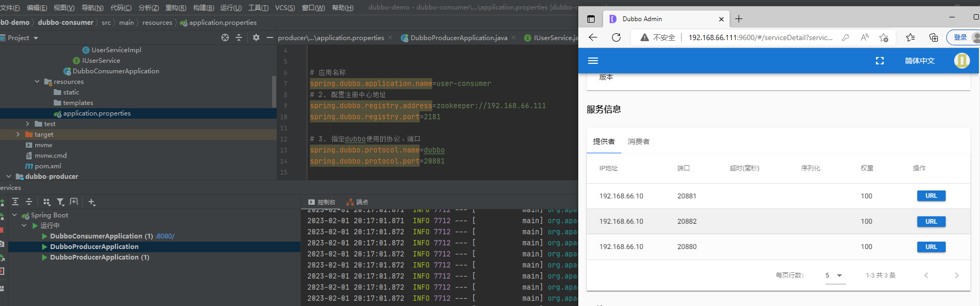The image size is (980, 306).
Task: Open Dubbo Admin hamburger navigation menu
Action: click(x=593, y=61)
